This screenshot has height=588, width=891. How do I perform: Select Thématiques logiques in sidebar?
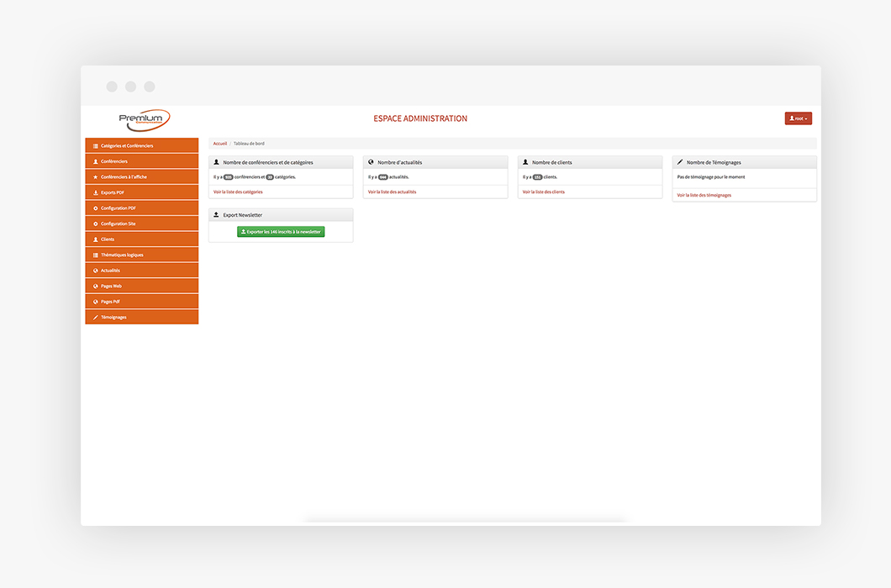142,255
